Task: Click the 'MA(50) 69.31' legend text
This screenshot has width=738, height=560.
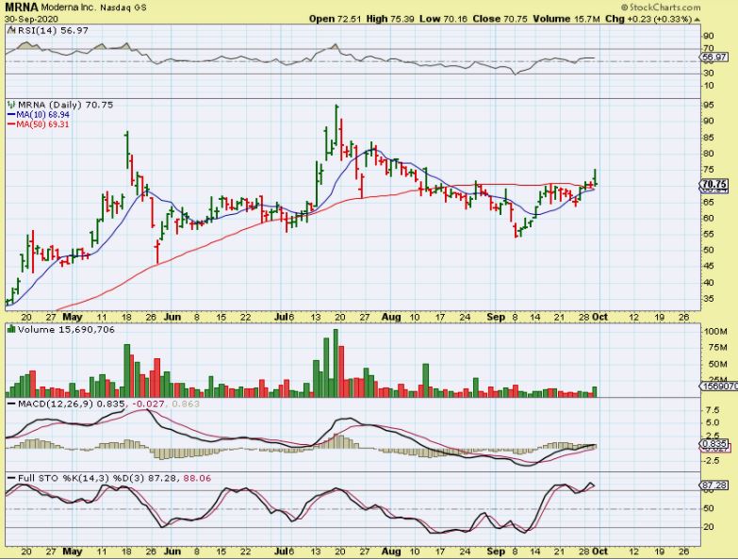Action: pos(42,124)
